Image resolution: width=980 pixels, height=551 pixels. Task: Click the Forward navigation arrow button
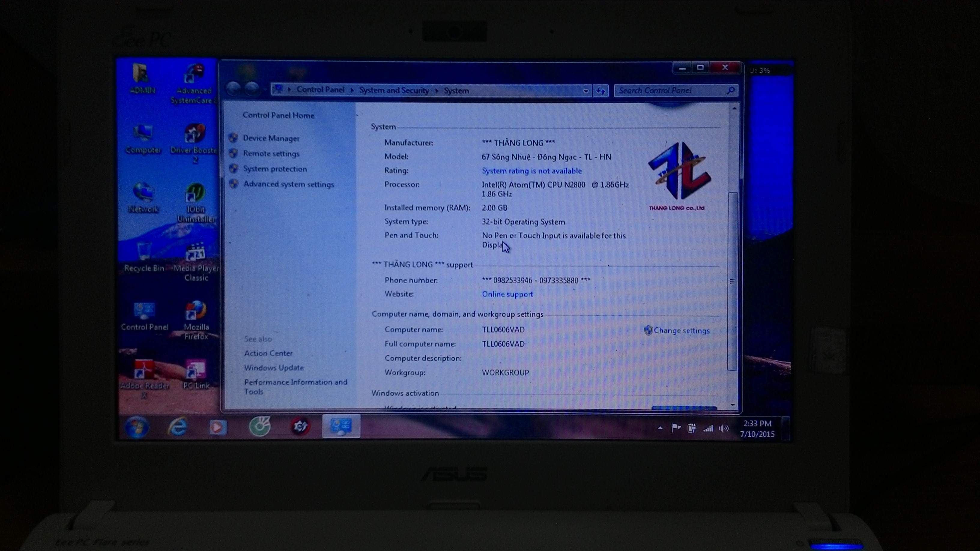click(x=252, y=89)
